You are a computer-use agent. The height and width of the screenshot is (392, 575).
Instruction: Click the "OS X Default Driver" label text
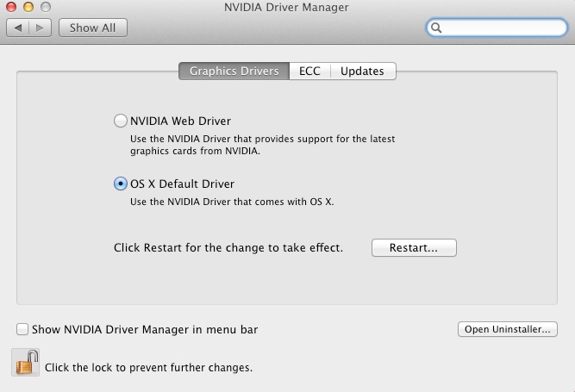pyautogui.click(x=182, y=184)
